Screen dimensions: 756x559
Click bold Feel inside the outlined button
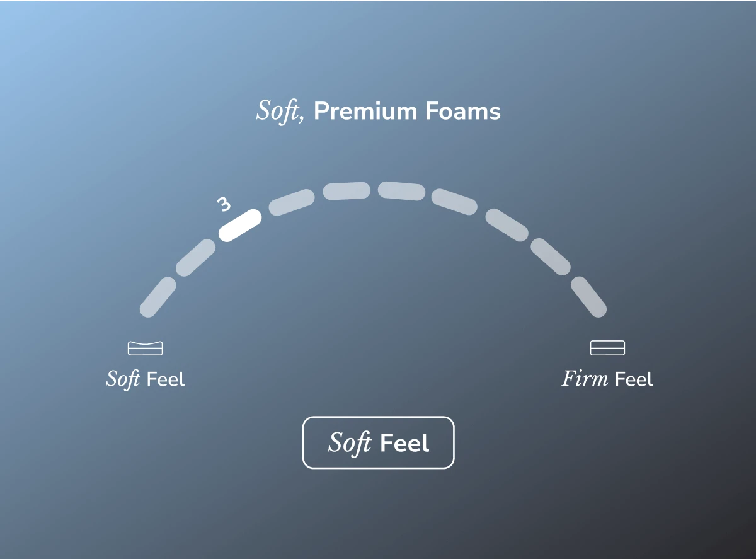pos(404,443)
